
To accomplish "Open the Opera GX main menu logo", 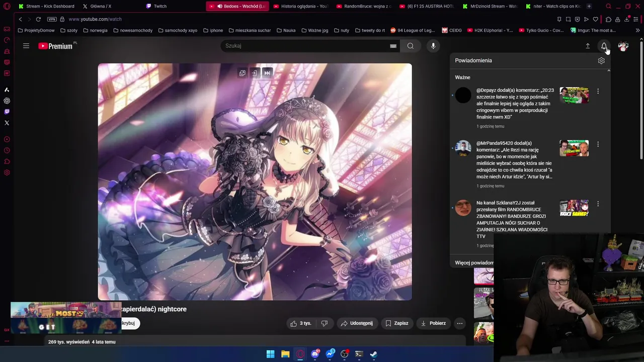I will tap(7, 7).
